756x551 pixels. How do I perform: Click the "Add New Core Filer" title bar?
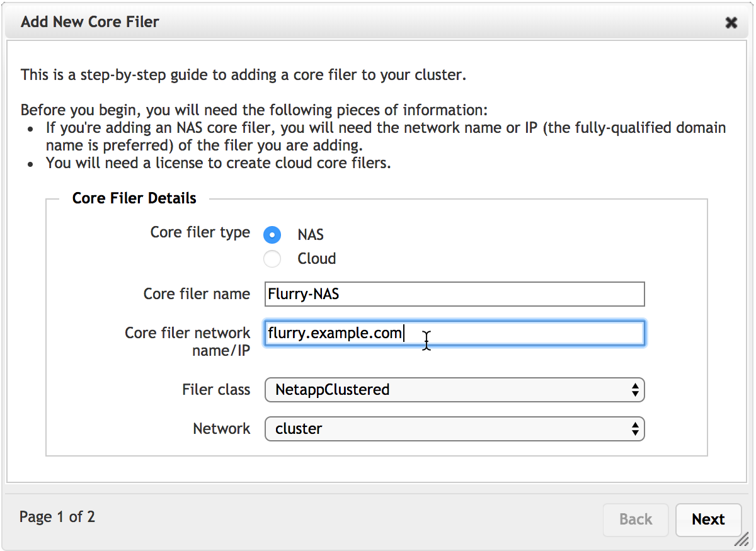90,22
